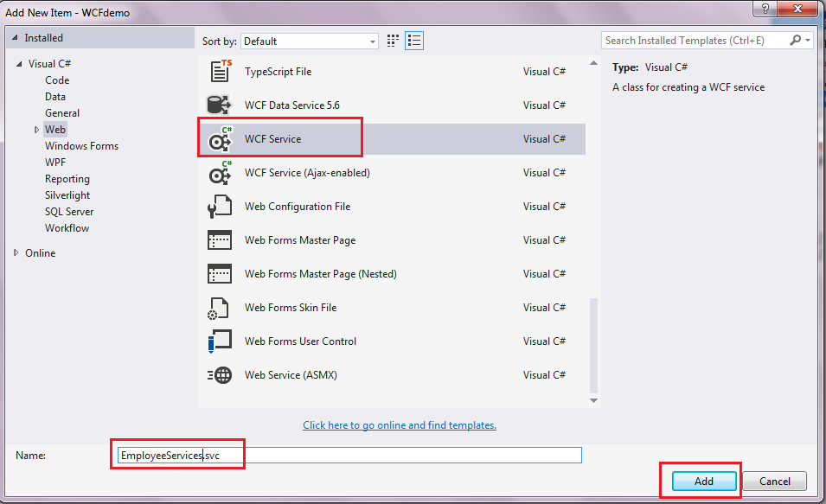Open the search options dropdown arrow

808,40
